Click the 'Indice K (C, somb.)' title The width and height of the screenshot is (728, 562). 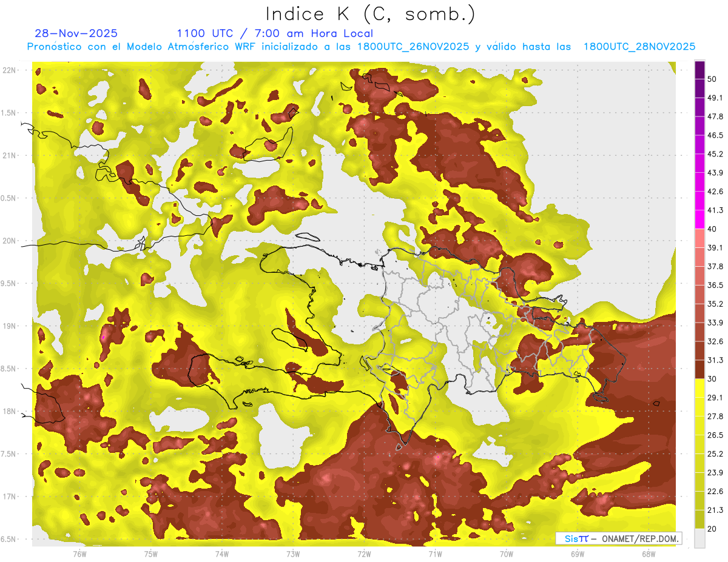click(x=370, y=14)
